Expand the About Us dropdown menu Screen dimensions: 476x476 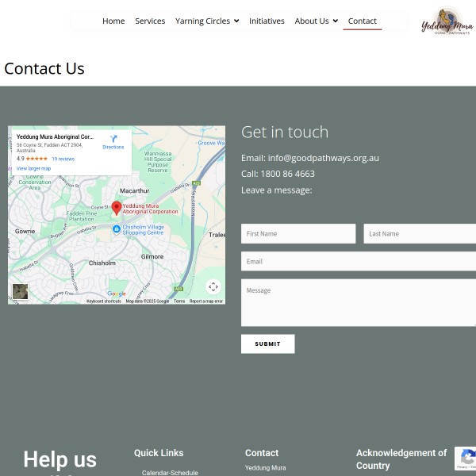(316, 21)
